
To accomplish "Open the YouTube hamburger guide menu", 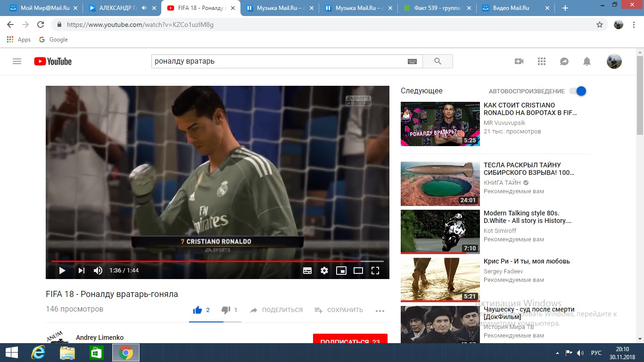I will click(17, 61).
